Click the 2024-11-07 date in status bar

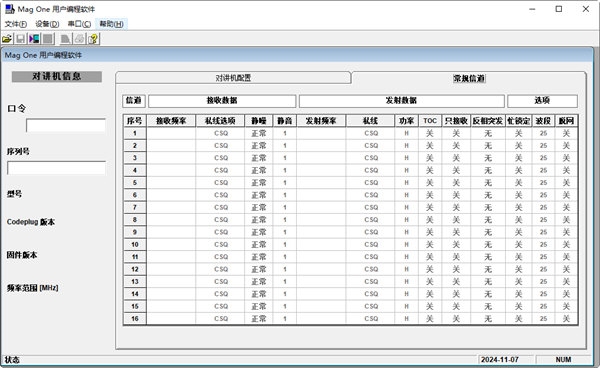point(499,360)
